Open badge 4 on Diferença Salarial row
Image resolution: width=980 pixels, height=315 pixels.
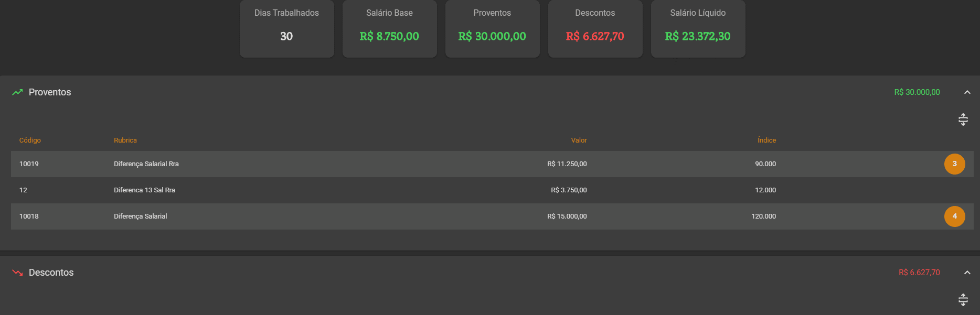tap(954, 216)
